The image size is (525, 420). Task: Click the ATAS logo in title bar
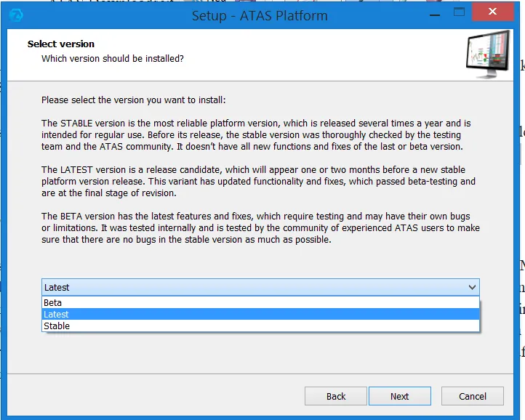[15, 15]
